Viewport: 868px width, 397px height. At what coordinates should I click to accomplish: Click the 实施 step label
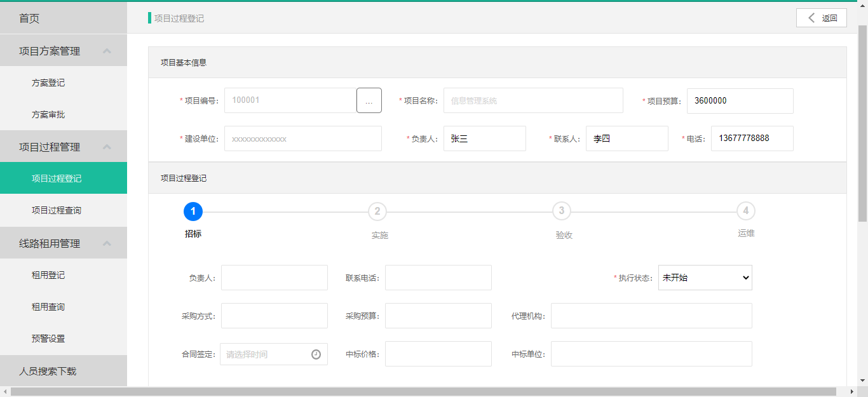[380, 235]
